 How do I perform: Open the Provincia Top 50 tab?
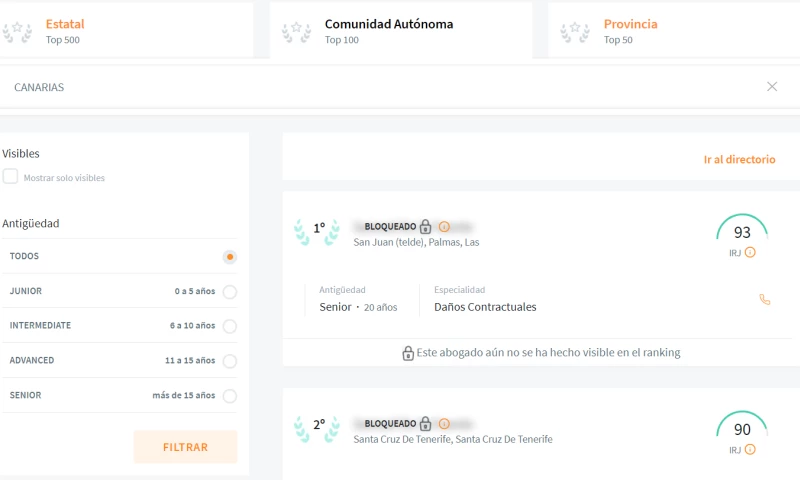pos(630,31)
